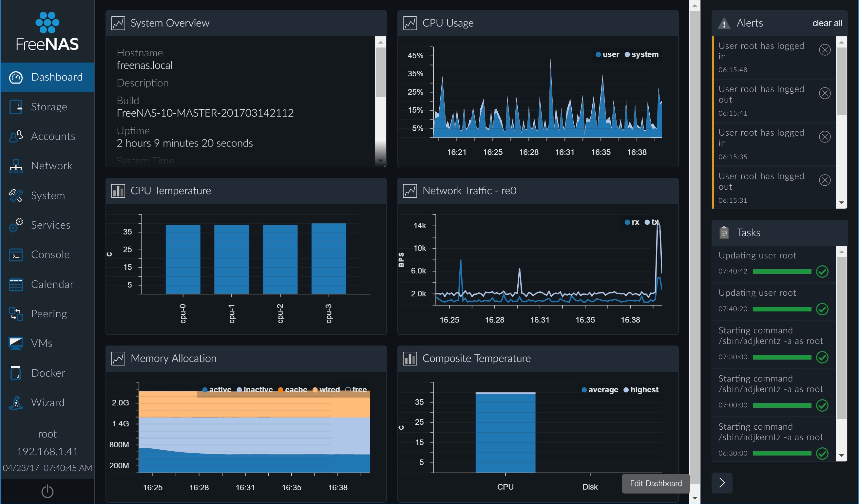Screen dimensions: 859x504
Task: Open the System menu item
Action: [x=48, y=195]
